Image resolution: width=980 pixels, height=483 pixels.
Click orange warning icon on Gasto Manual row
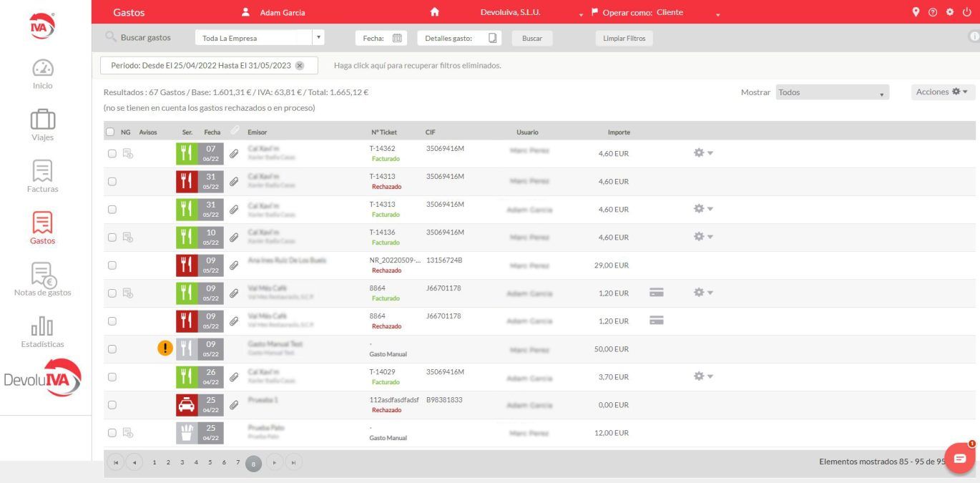coord(165,348)
